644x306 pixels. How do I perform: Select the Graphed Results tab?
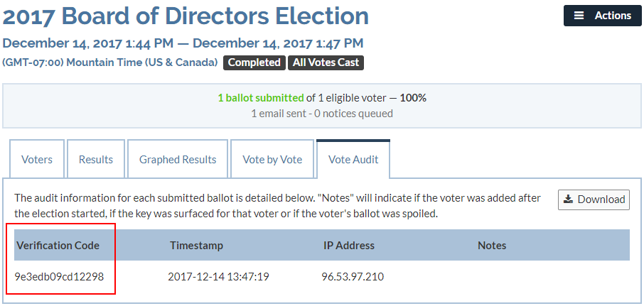coord(178,159)
